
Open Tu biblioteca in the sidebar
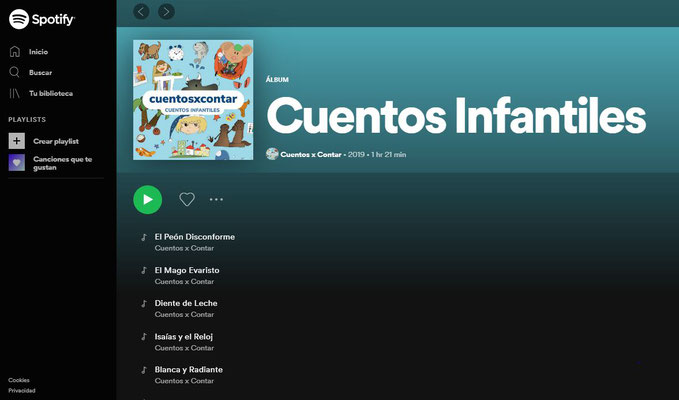coord(51,93)
